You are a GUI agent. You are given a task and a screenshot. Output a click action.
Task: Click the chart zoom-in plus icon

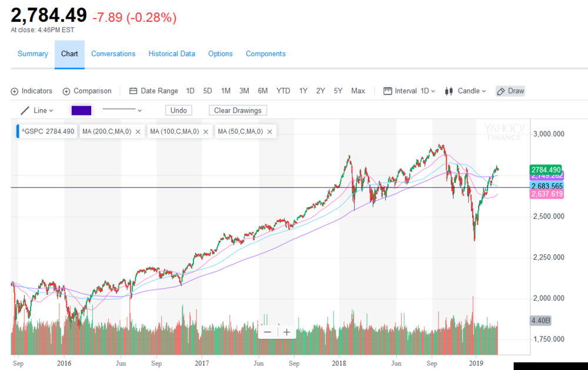286,331
